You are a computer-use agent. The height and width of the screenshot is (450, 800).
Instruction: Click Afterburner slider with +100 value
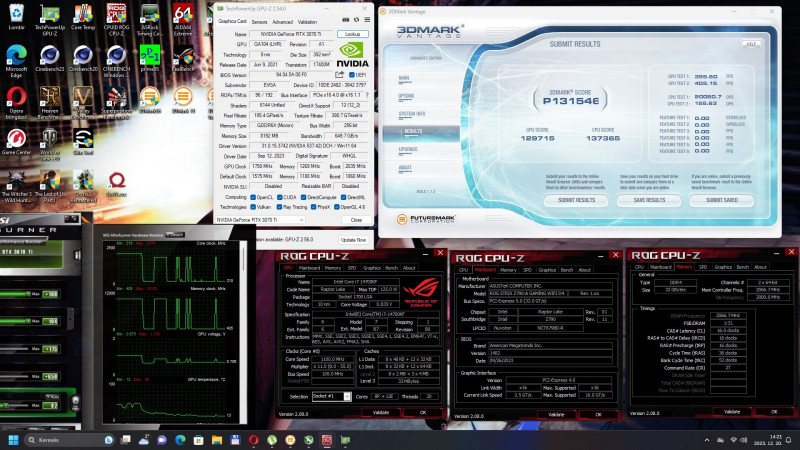[x=15, y=294]
